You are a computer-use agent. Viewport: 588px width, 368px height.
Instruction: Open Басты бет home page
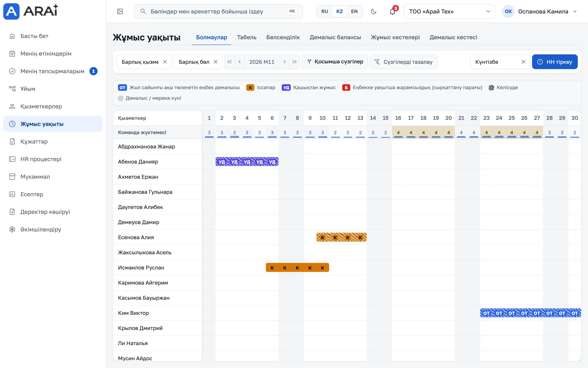tap(53, 36)
